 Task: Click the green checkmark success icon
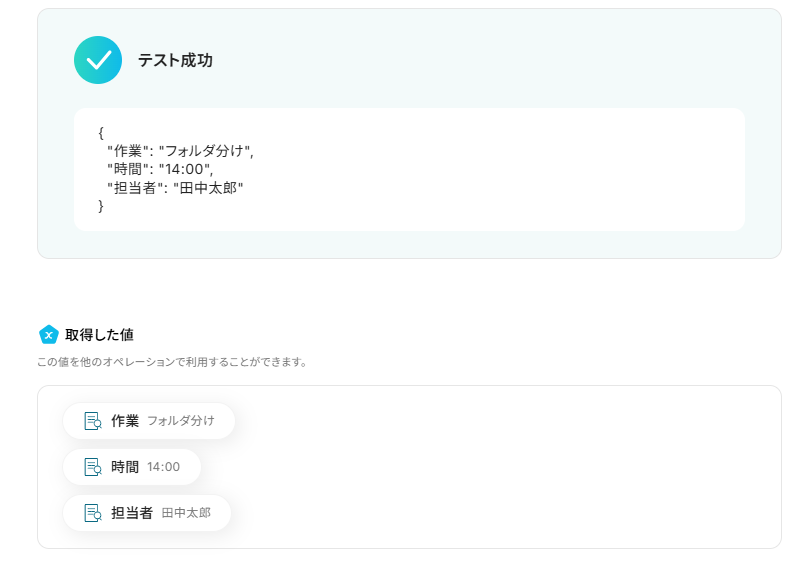click(98, 60)
